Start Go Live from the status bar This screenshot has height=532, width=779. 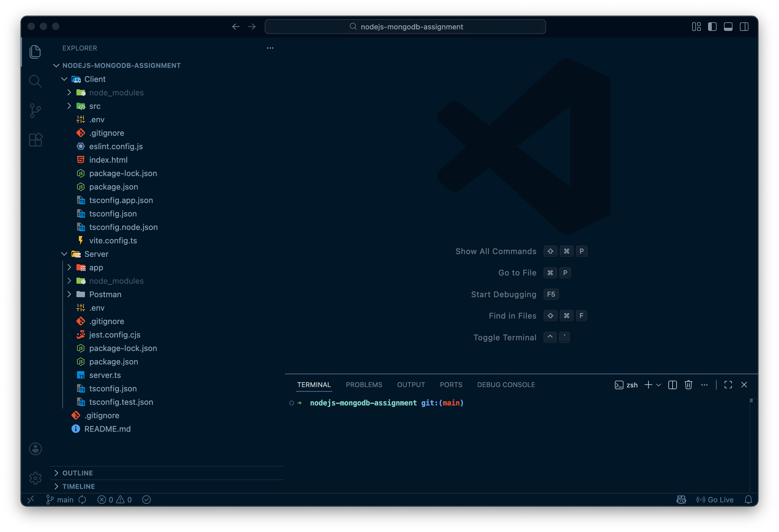click(715, 500)
